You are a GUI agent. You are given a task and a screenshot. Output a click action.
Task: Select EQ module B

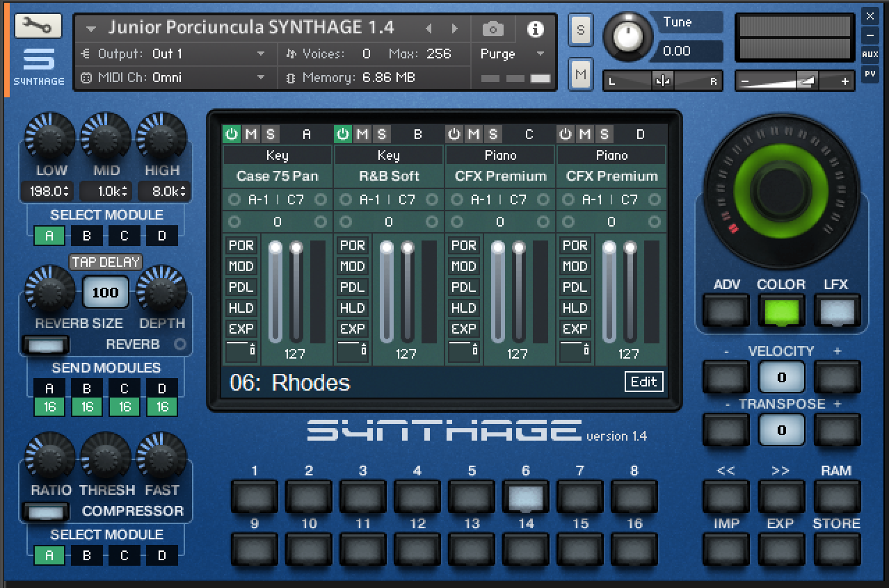click(x=87, y=236)
